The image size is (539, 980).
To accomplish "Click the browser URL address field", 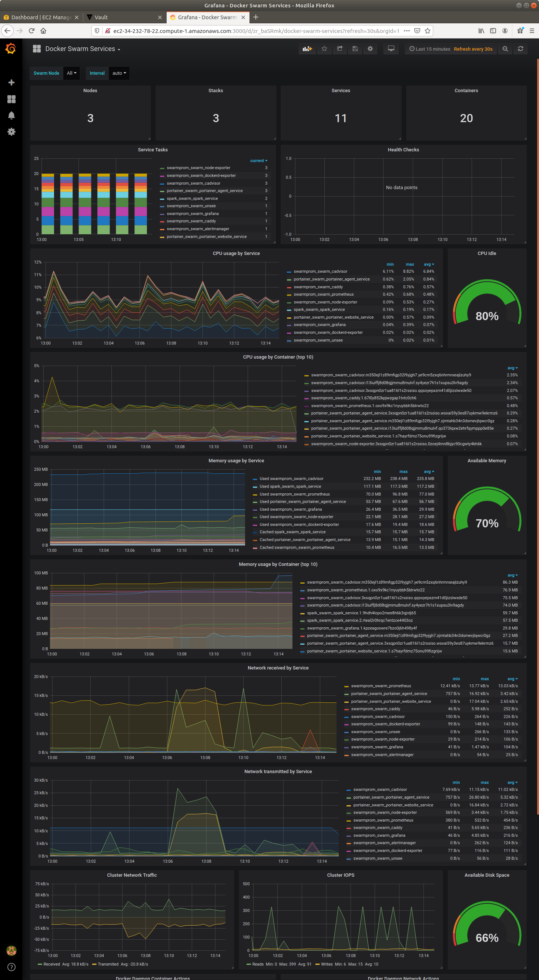I will click(x=256, y=31).
